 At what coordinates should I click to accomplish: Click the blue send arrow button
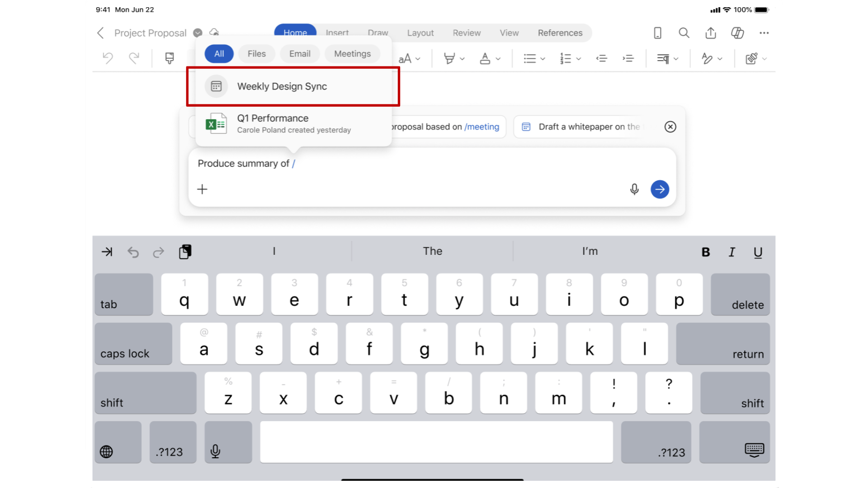point(660,189)
